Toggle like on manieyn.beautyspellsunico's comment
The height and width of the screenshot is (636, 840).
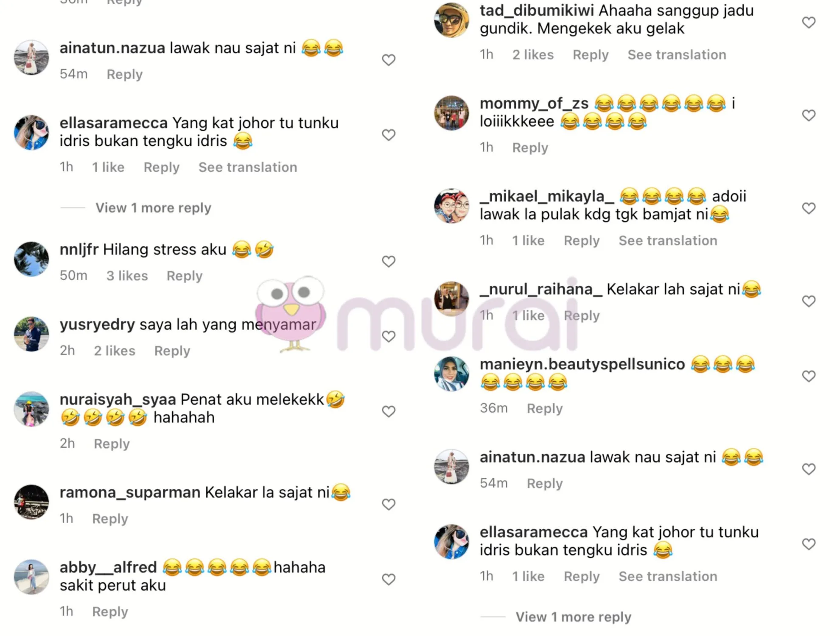809,377
